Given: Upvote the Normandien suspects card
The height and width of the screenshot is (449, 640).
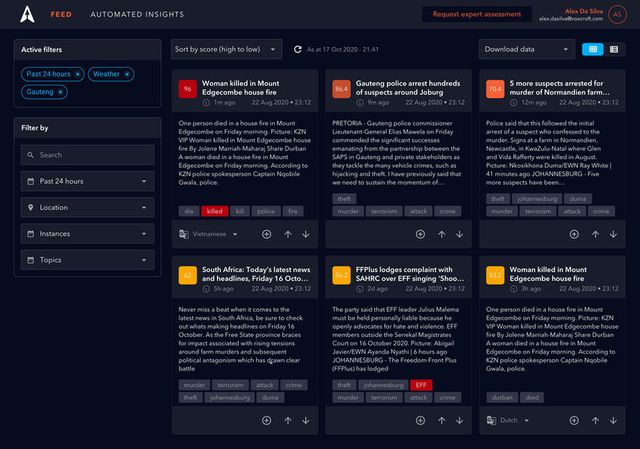Looking at the screenshot, I should (596, 234).
